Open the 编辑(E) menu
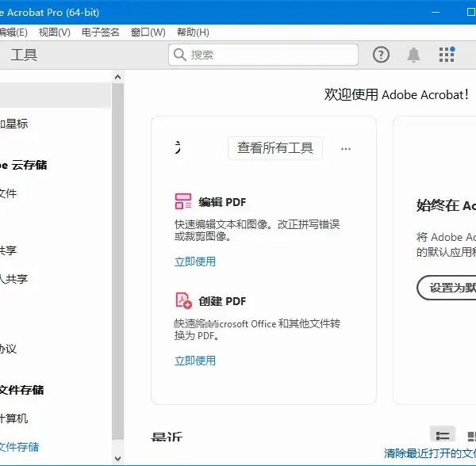The height and width of the screenshot is (466, 476). pyautogui.click(x=13, y=32)
